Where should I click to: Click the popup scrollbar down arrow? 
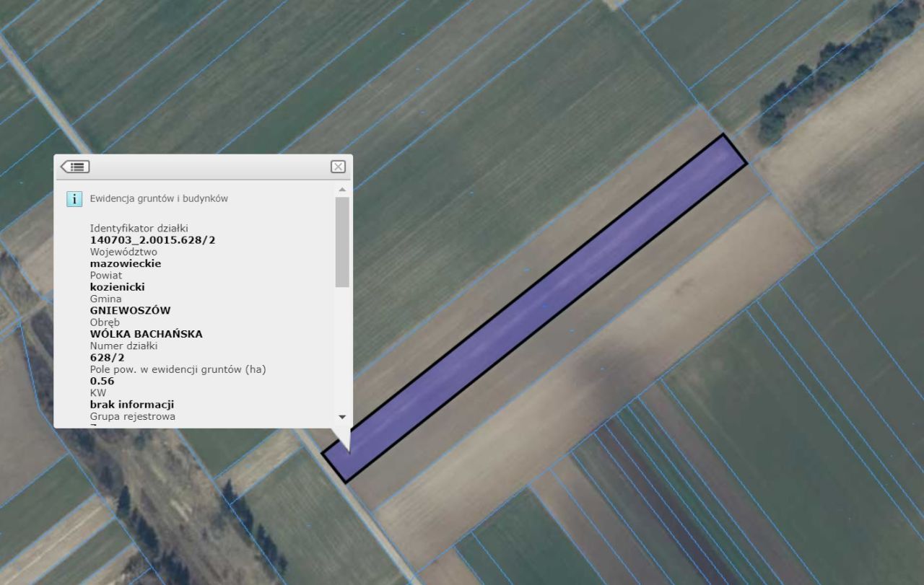click(342, 417)
